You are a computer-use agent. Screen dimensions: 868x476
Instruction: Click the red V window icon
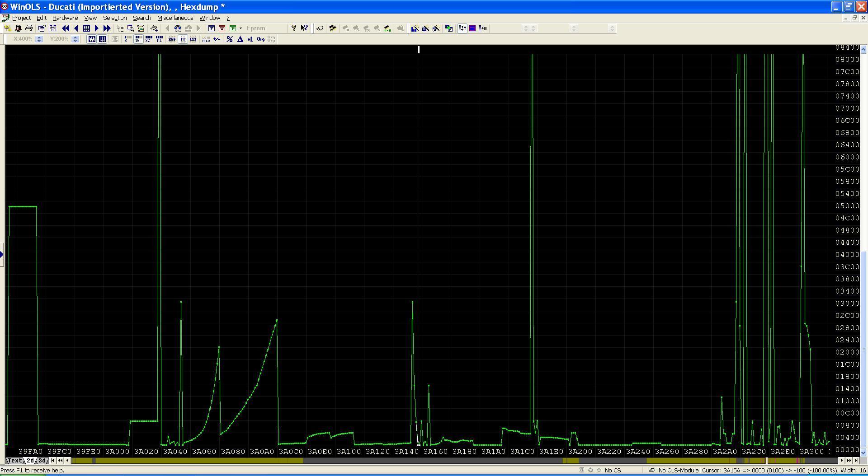point(222,28)
